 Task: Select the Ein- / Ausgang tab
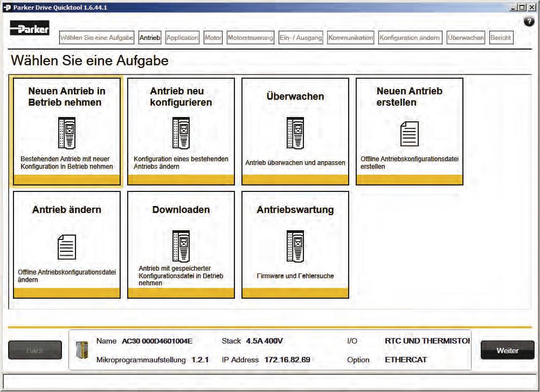click(301, 38)
